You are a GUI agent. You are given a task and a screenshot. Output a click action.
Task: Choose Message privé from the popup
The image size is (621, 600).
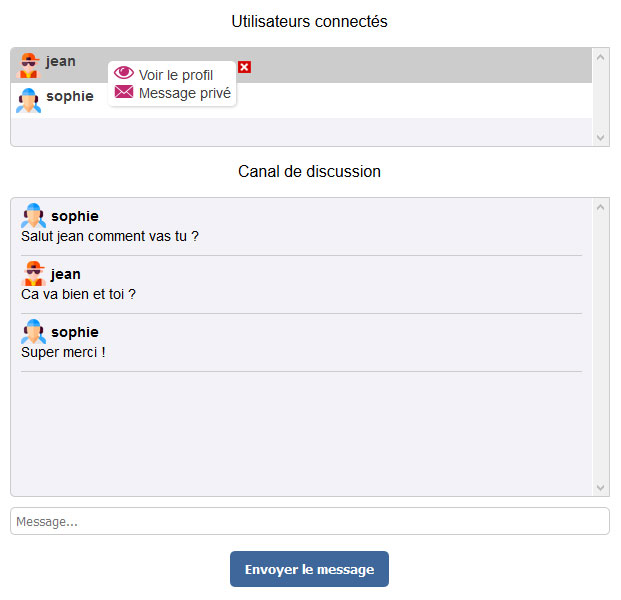pos(185,93)
